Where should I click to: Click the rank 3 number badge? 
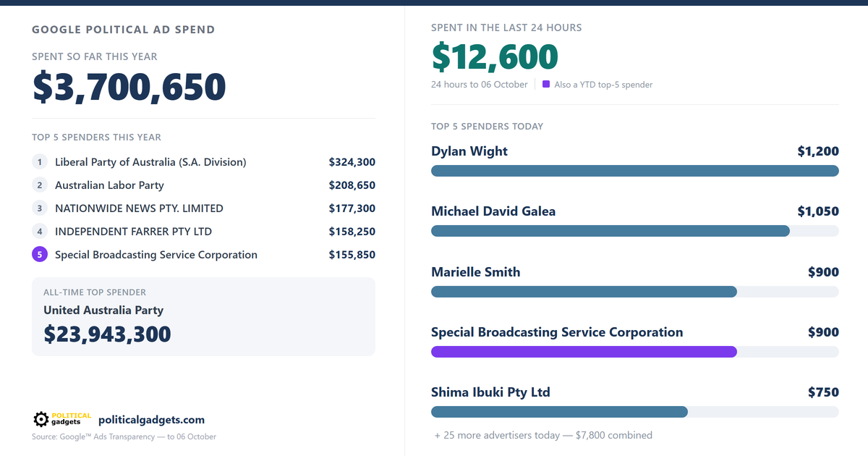click(40, 208)
